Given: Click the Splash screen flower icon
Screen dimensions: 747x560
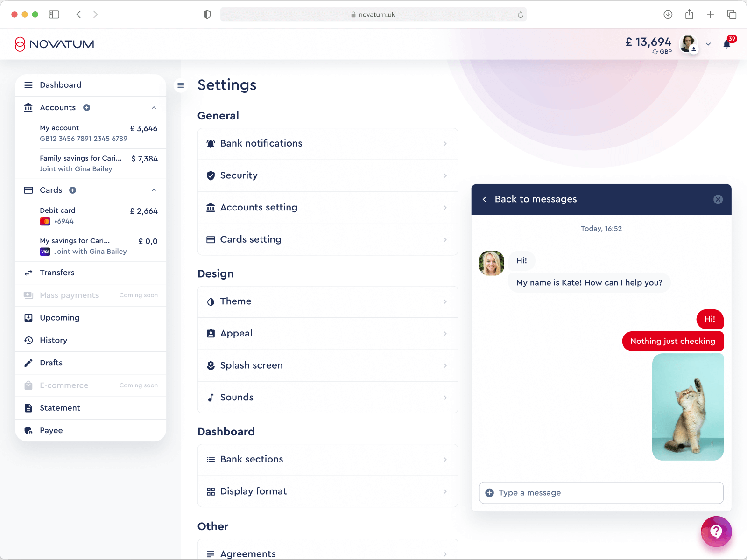Looking at the screenshot, I should (211, 365).
